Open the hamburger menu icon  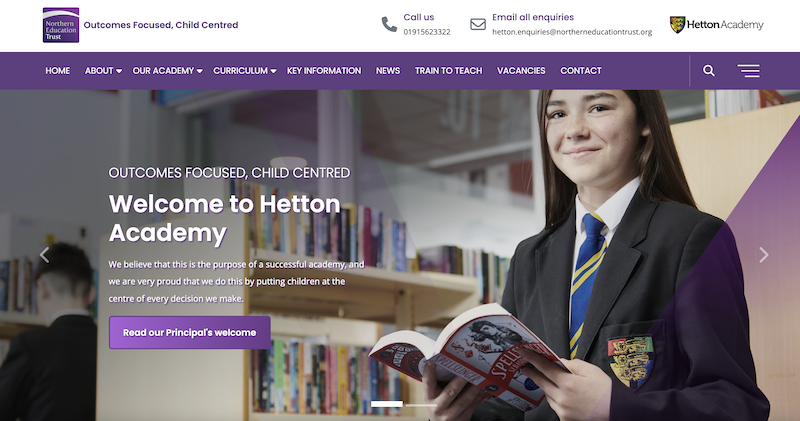[x=748, y=71]
